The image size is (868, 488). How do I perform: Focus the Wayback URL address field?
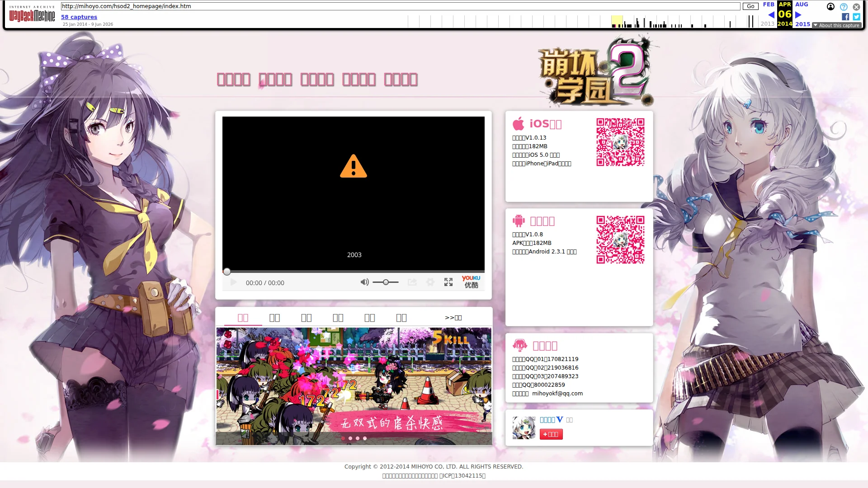tap(400, 6)
